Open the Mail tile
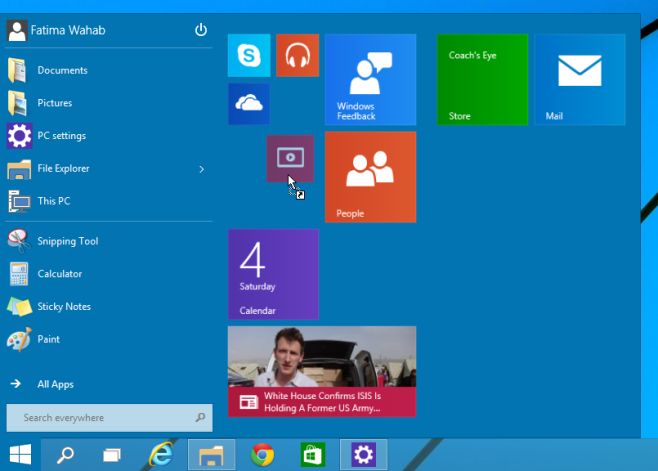Viewport: 658px width, 471px height. click(579, 79)
